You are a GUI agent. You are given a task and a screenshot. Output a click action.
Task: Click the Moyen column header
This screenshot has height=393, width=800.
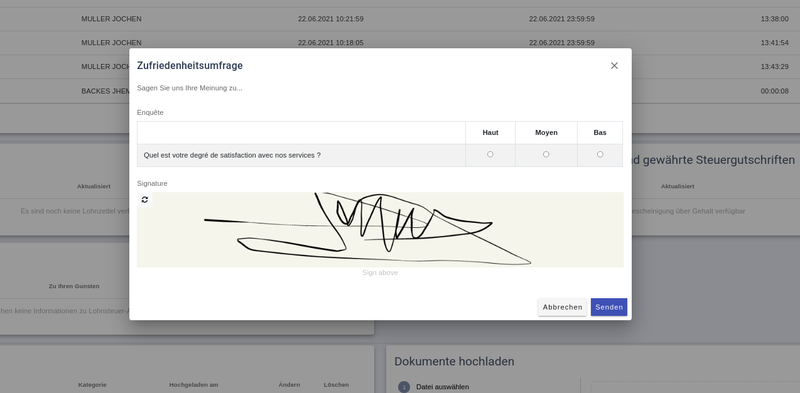tap(546, 133)
